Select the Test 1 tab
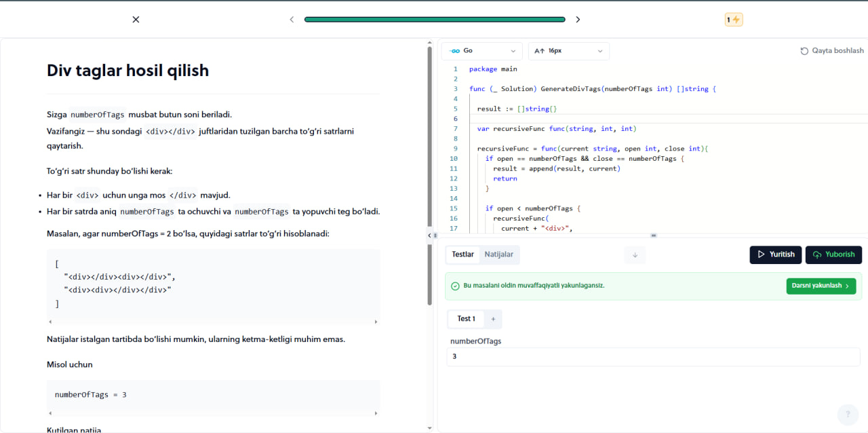This screenshot has height=433, width=868. point(466,319)
